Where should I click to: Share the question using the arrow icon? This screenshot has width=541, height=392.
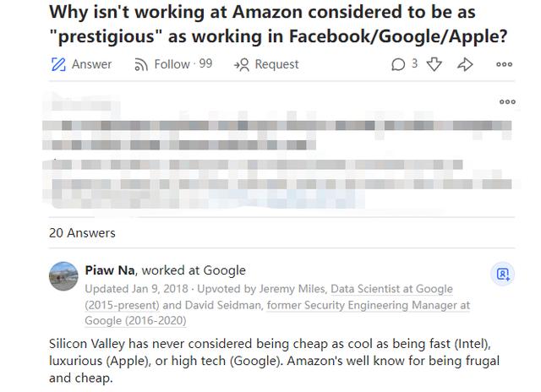click(x=465, y=64)
